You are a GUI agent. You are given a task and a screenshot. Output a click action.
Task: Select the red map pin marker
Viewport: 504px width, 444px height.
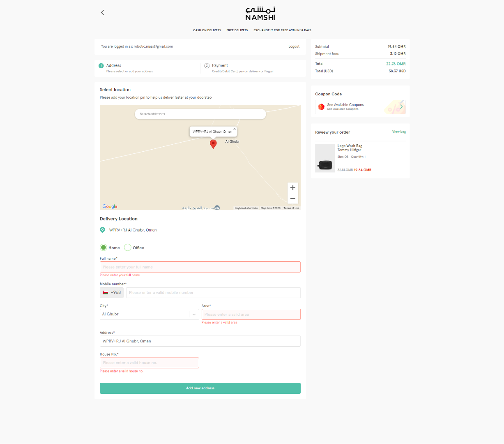click(213, 144)
